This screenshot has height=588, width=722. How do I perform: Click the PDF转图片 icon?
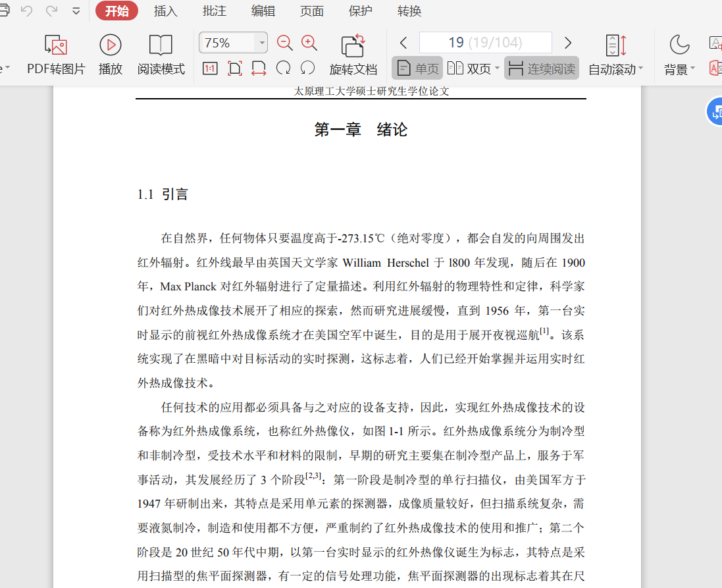pyautogui.click(x=56, y=45)
